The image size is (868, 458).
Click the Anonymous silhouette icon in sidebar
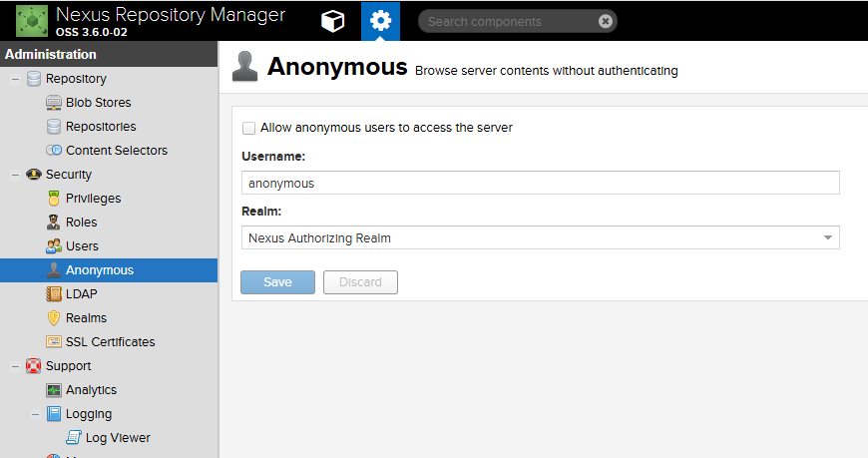coord(54,270)
